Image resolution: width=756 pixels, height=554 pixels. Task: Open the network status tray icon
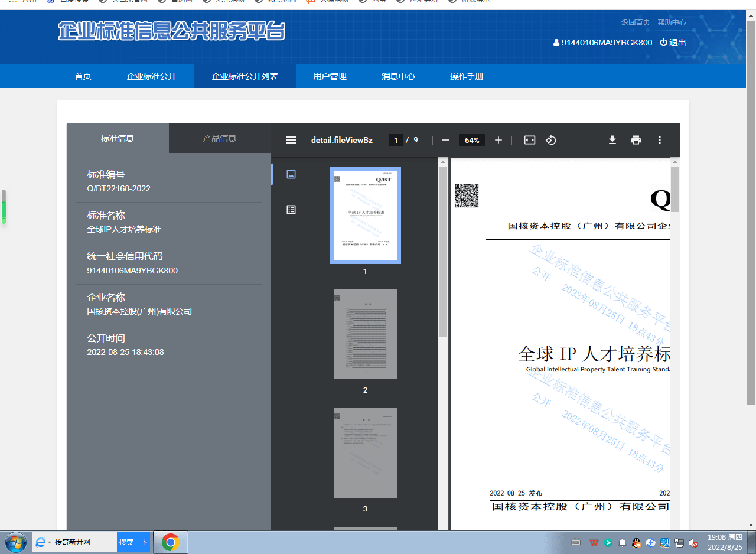point(680,542)
